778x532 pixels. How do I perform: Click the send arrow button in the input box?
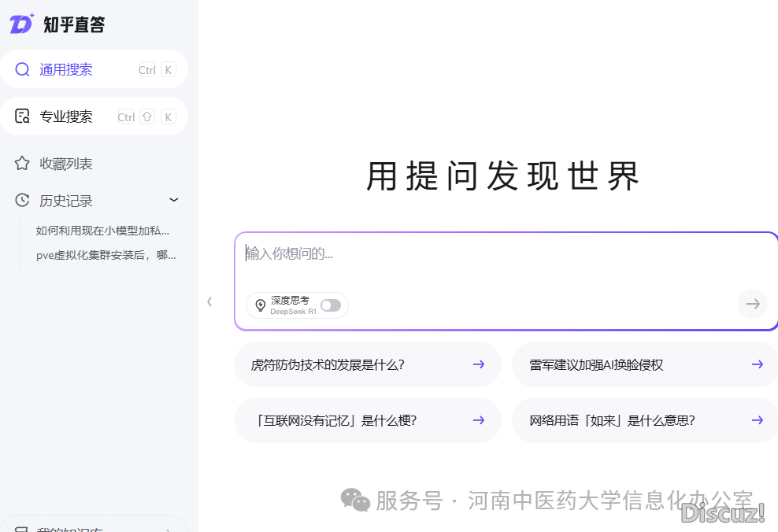pyautogui.click(x=752, y=304)
